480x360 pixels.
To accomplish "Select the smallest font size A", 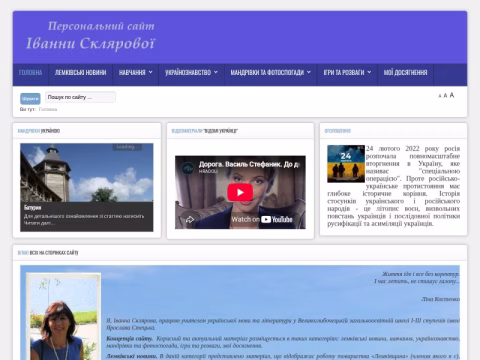I will click(x=440, y=96).
